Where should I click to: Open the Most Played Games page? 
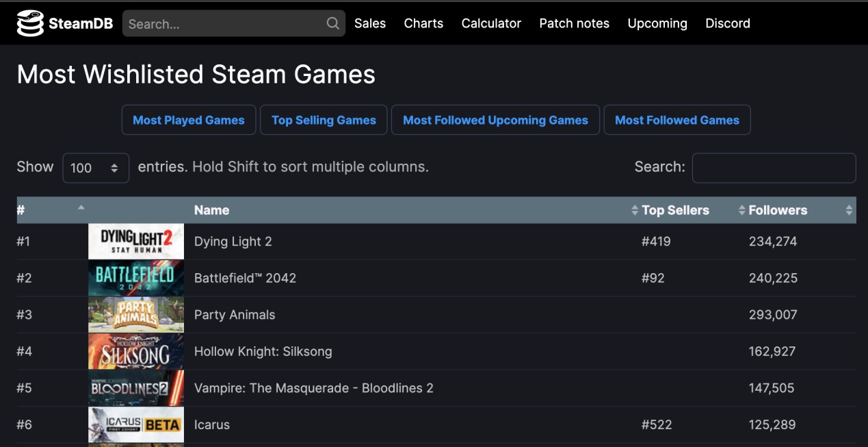(x=189, y=120)
